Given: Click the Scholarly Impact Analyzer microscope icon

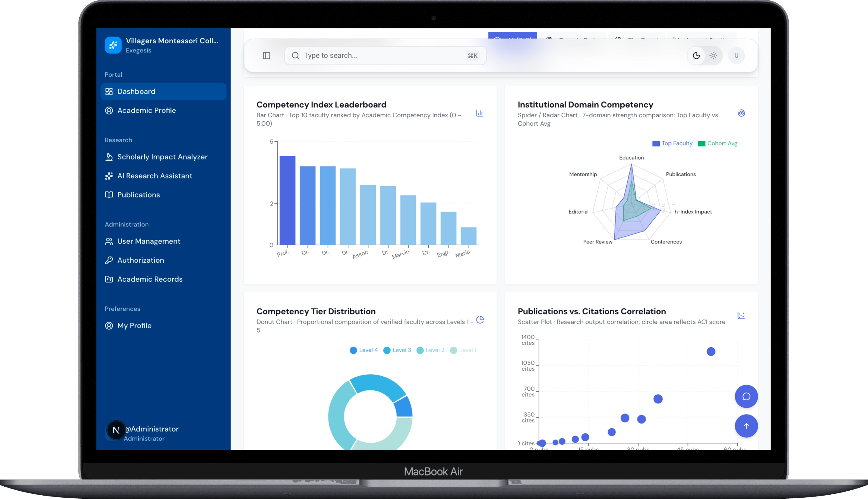Looking at the screenshot, I should [x=109, y=157].
